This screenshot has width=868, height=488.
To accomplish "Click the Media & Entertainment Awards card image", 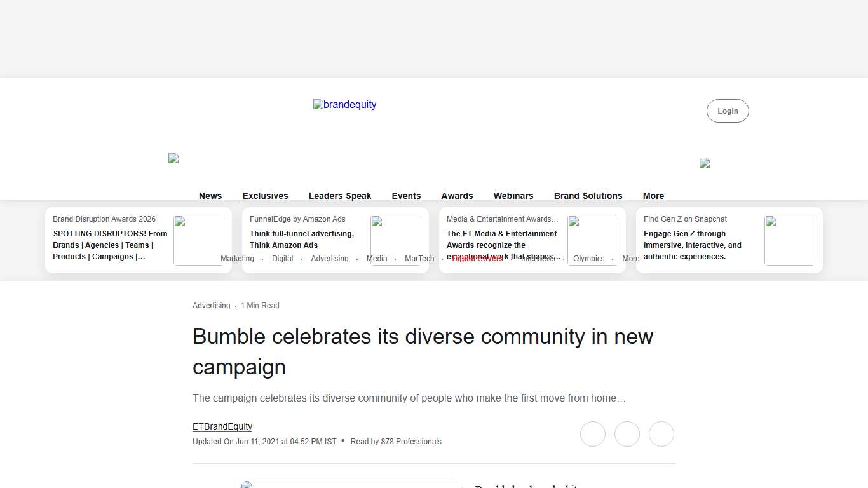I will [x=593, y=240].
